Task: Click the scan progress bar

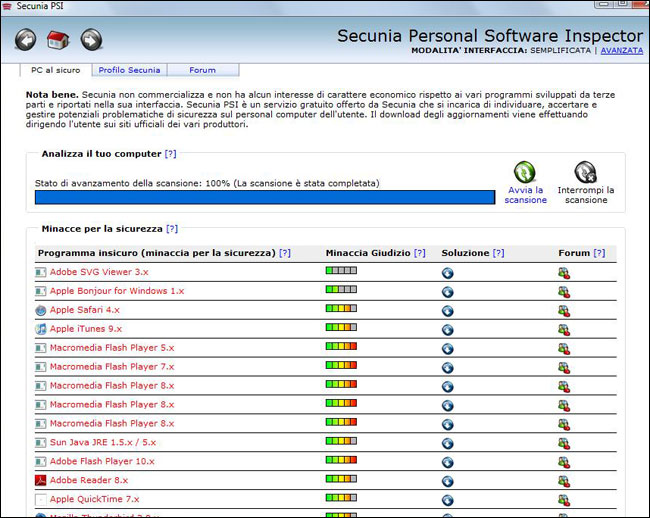Action: click(x=264, y=197)
